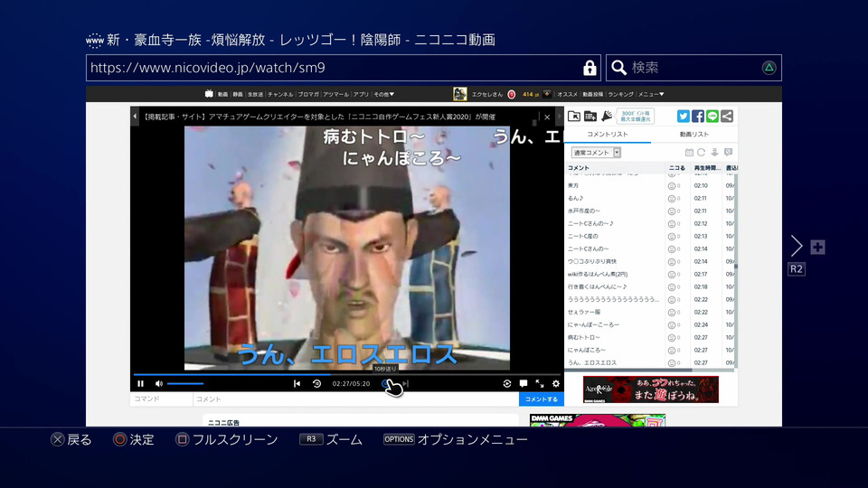868x488 pixels.
Task: Focus the コメント comment text field
Action: (x=356, y=399)
